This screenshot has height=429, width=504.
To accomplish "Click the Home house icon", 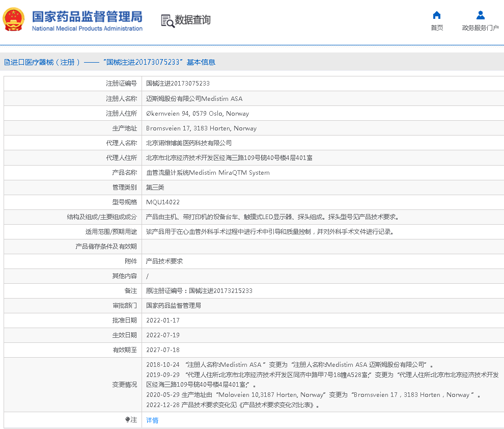I will tap(436, 15).
